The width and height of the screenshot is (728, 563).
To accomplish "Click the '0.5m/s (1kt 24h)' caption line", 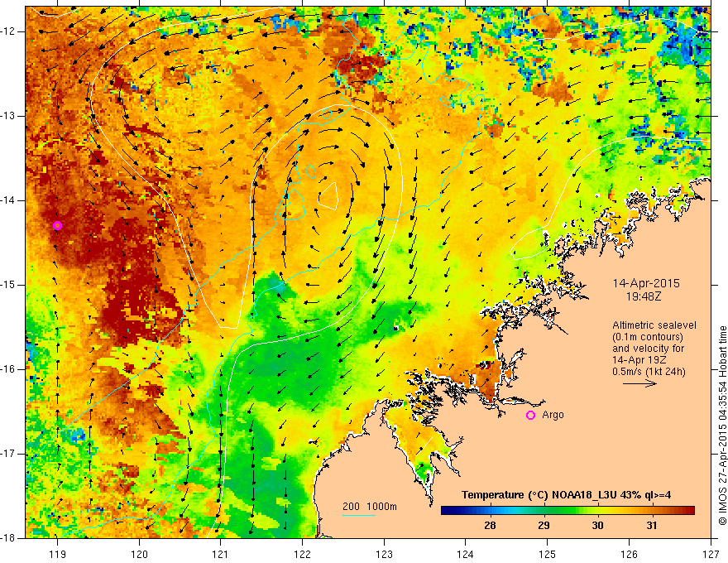I will pos(649,372).
